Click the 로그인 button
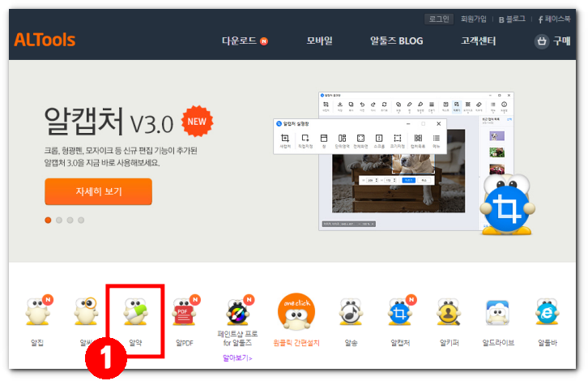The height and width of the screenshot is (381, 588). [439, 19]
